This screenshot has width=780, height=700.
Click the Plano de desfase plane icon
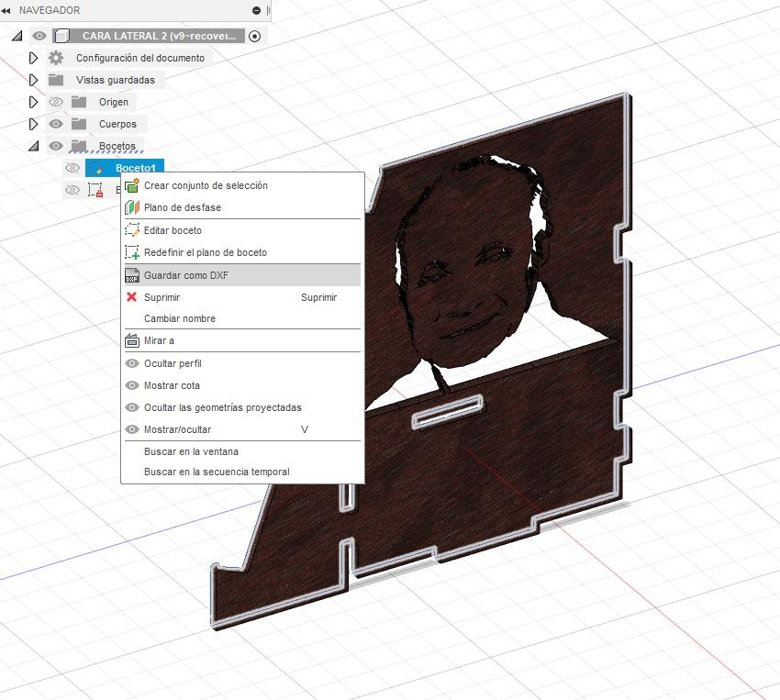132,207
